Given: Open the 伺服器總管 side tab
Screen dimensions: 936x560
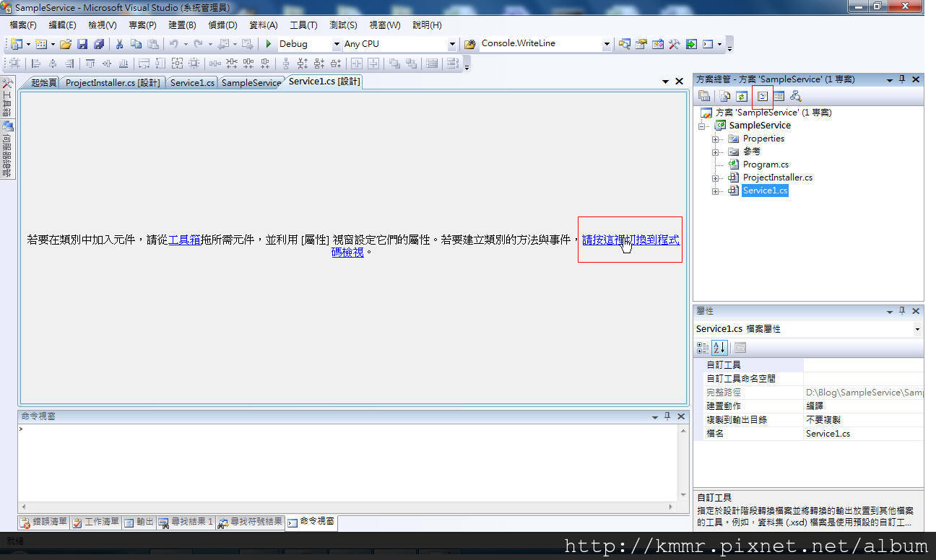Looking at the screenshot, I should pos(7,149).
